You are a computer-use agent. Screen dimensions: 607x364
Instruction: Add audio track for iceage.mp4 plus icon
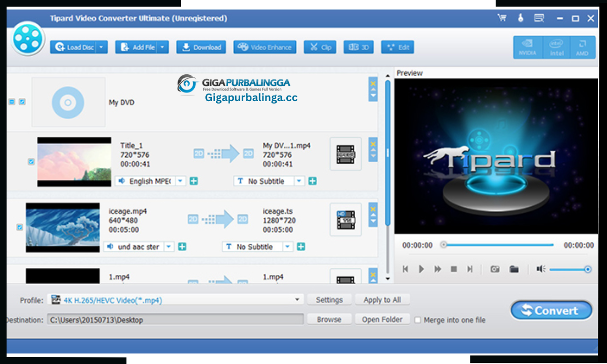click(x=182, y=247)
